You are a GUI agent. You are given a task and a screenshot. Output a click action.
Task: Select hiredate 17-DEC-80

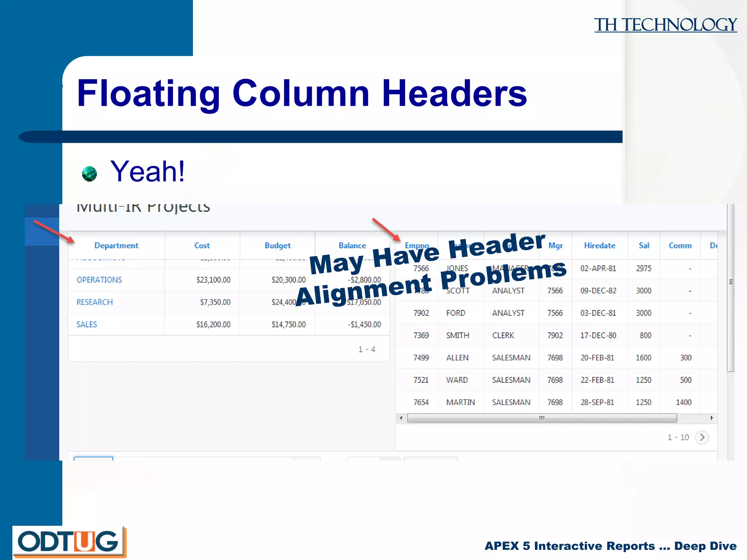pyautogui.click(x=598, y=335)
